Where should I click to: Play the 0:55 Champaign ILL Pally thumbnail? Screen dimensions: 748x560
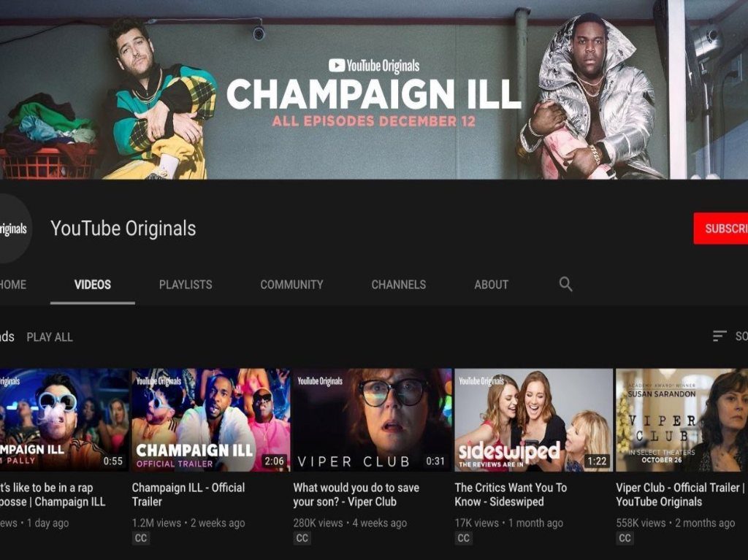64,420
